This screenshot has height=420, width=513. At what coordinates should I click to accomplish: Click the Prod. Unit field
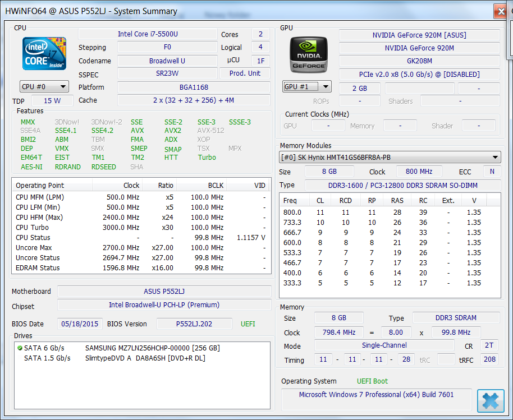(x=245, y=73)
